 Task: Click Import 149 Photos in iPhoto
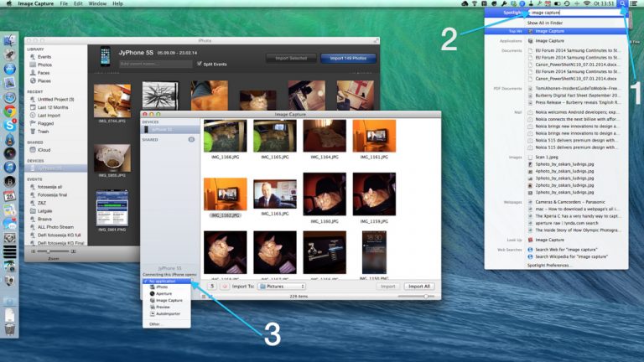click(x=348, y=59)
